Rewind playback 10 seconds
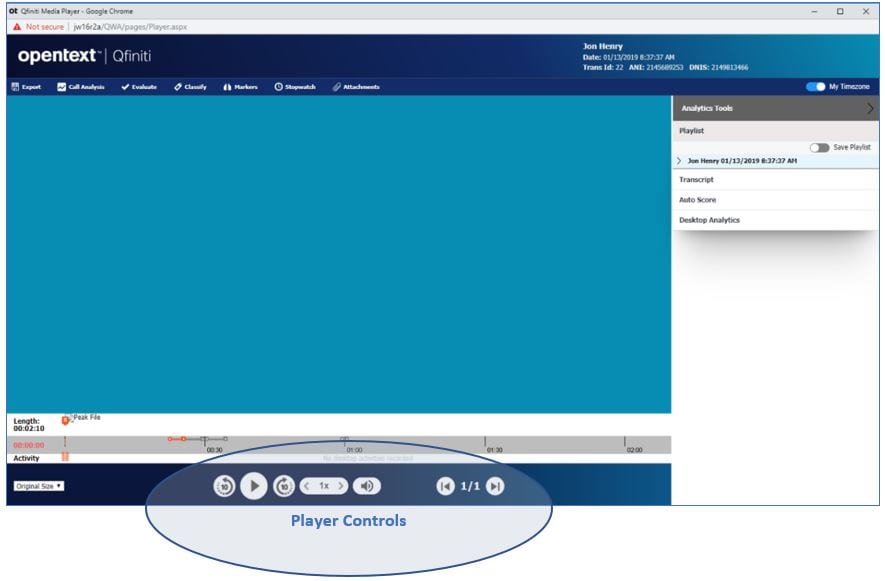Viewport: 885px width, 581px height. [x=224, y=485]
